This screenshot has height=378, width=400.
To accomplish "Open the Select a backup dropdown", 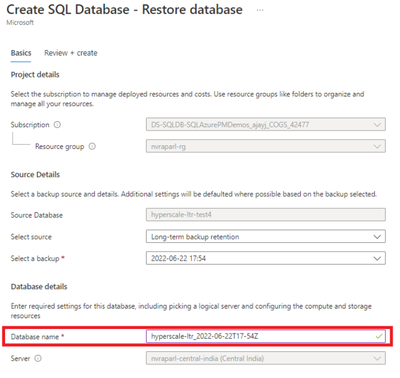I will tap(266, 258).
